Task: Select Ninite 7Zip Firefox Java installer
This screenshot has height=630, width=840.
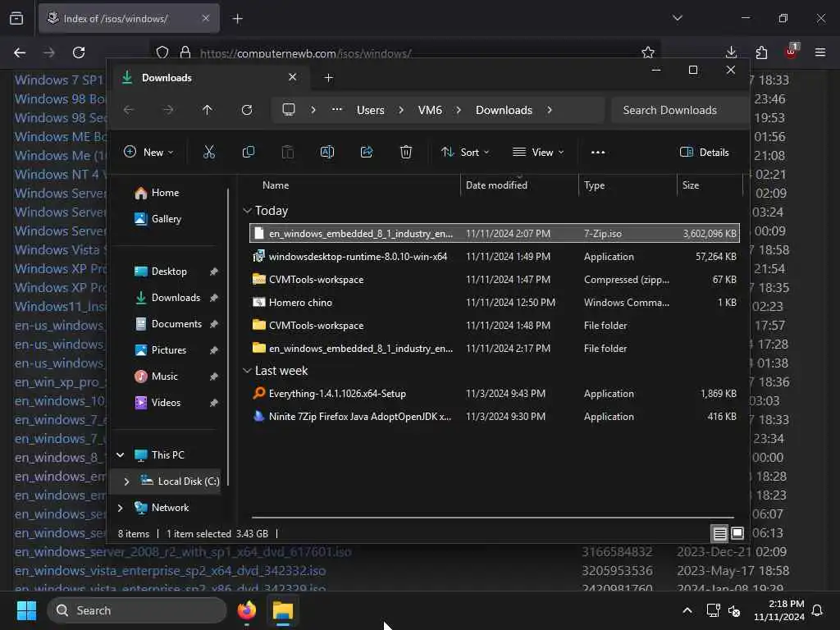Action: (495, 416)
